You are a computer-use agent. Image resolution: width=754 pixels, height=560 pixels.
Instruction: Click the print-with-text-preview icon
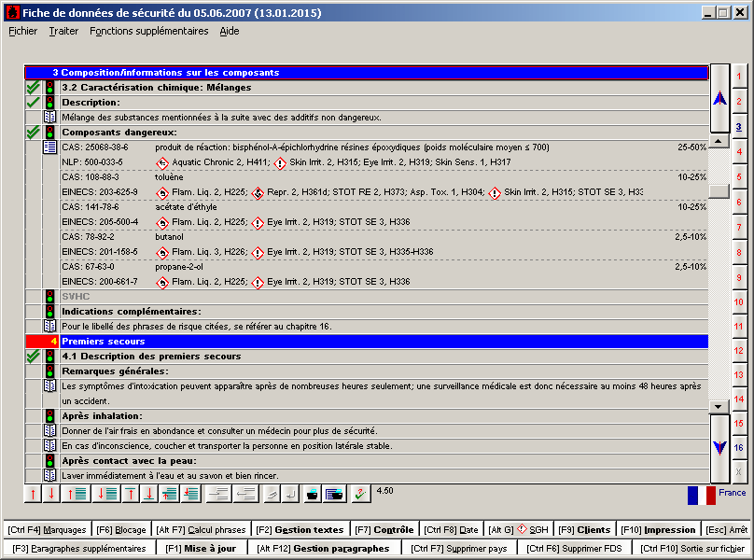pos(334,494)
